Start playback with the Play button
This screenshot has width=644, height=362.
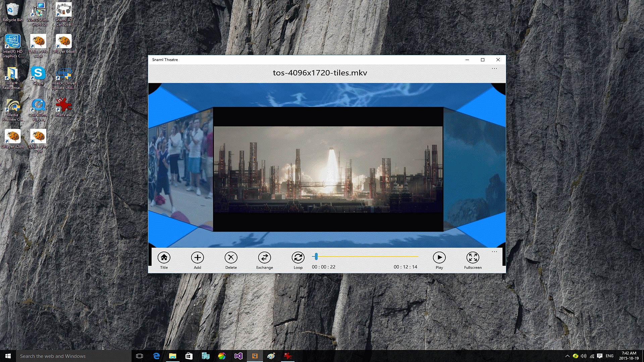click(439, 257)
